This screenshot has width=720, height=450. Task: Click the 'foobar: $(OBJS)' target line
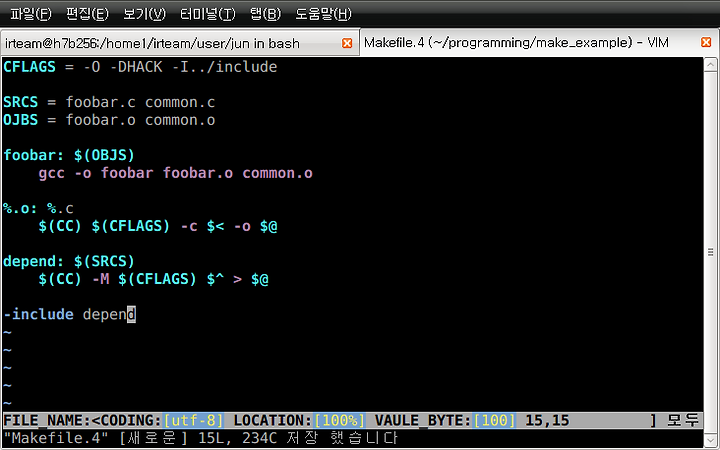click(69, 155)
